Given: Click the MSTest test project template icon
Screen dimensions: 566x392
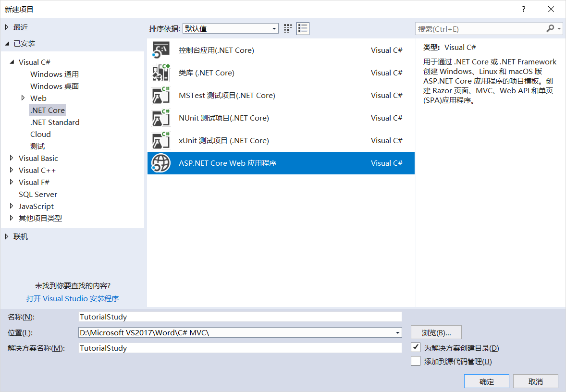Looking at the screenshot, I should coord(160,95).
